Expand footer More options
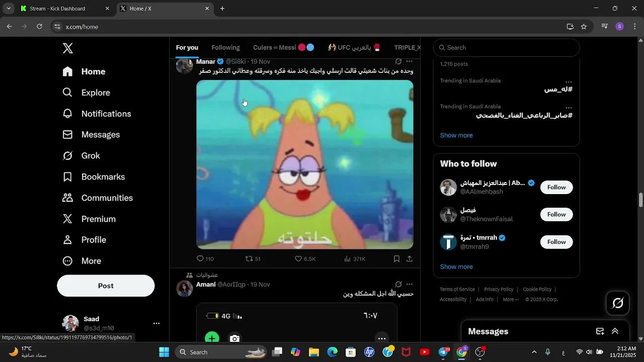644x362 pixels. 511,299
